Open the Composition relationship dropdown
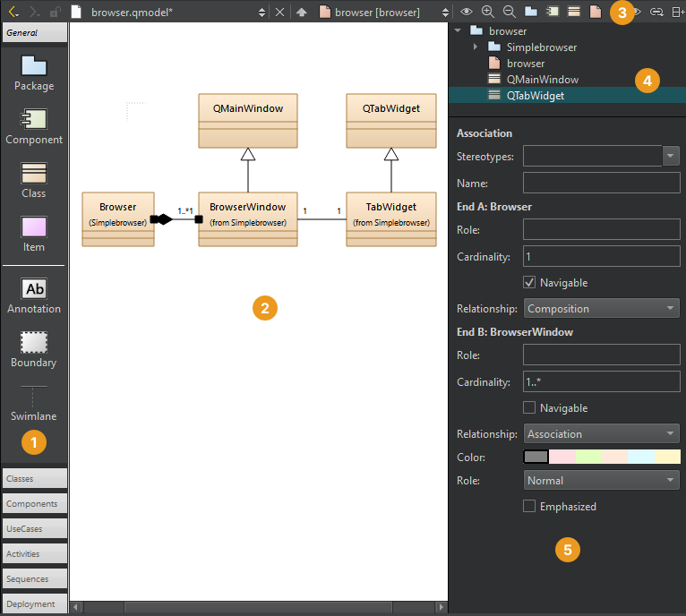This screenshot has height=616, width=686. pyautogui.click(x=601, y=309)
